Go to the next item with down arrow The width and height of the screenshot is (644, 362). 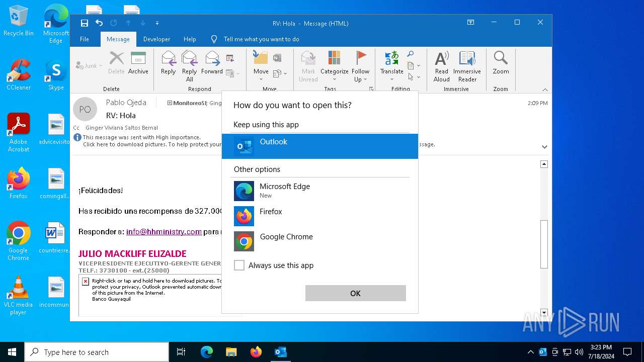143,23
